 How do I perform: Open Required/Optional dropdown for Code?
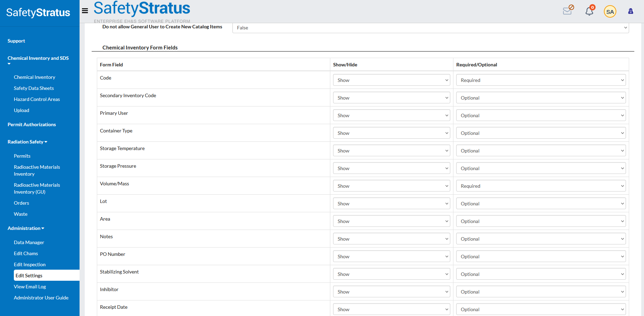pyautogui.click(x=541, y=80)
